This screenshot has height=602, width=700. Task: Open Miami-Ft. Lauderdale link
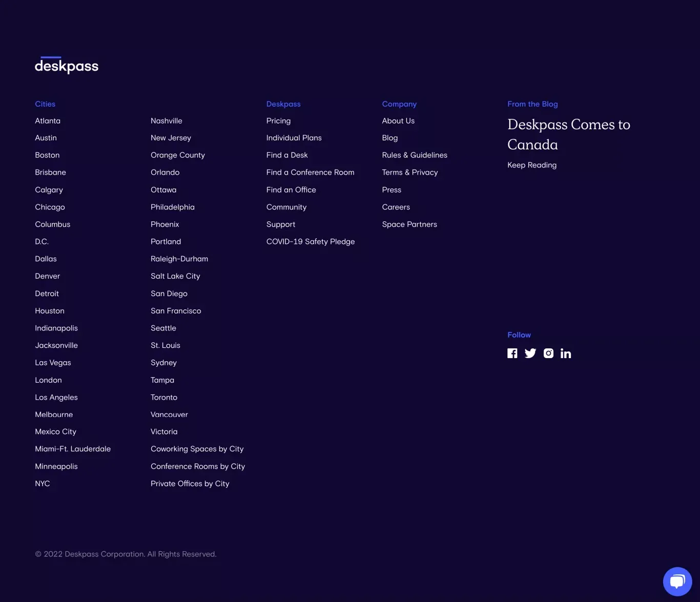point(73,449)
